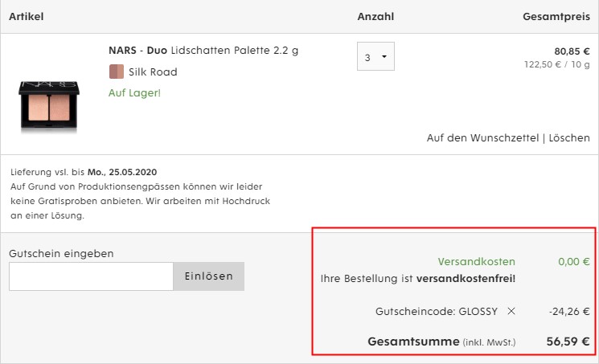599x364 pixels.
Task: Click the delivery date Mo., 25.05.2020
Action: point(122,172)
